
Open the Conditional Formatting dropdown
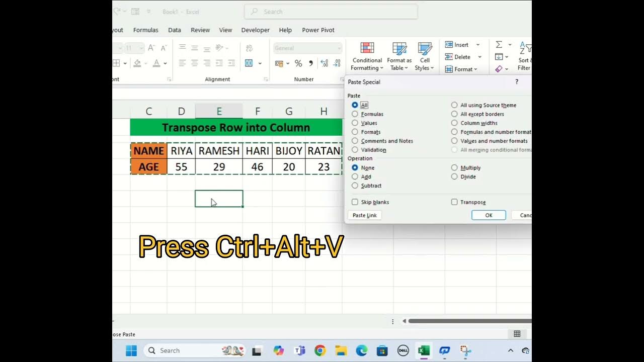tap(367, 56)
